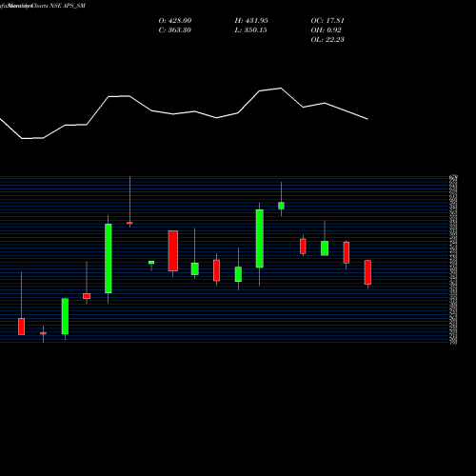476x476 pixels.
Task: Click the OL: 22.23 reading
Action: coord(327,40)
